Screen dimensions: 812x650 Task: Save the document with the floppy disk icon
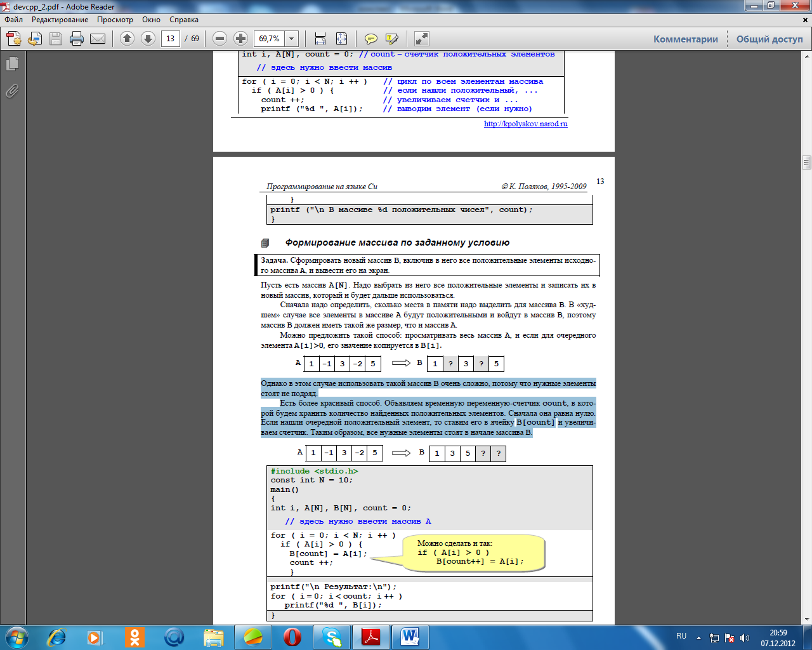click(56, 39)
